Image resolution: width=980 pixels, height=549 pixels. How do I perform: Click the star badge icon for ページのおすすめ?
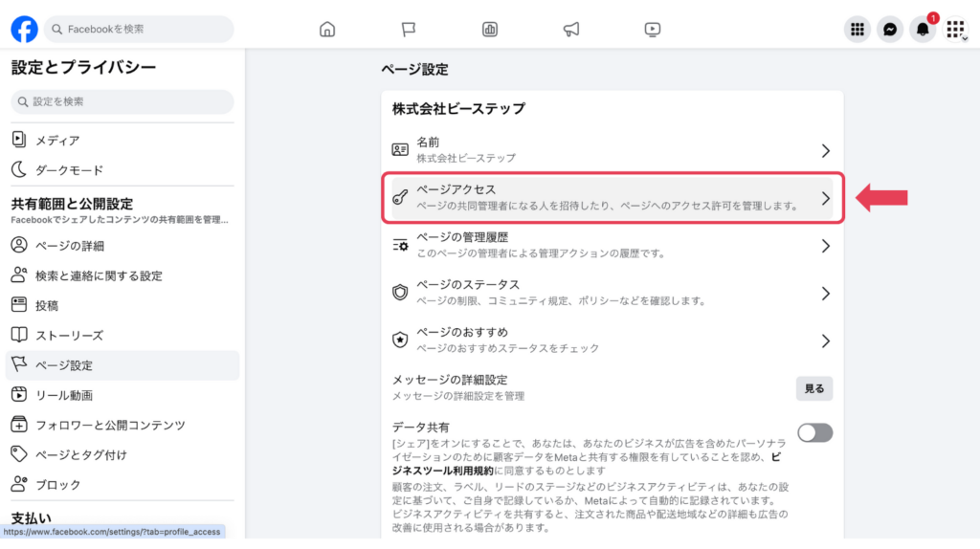coord(400,340)
